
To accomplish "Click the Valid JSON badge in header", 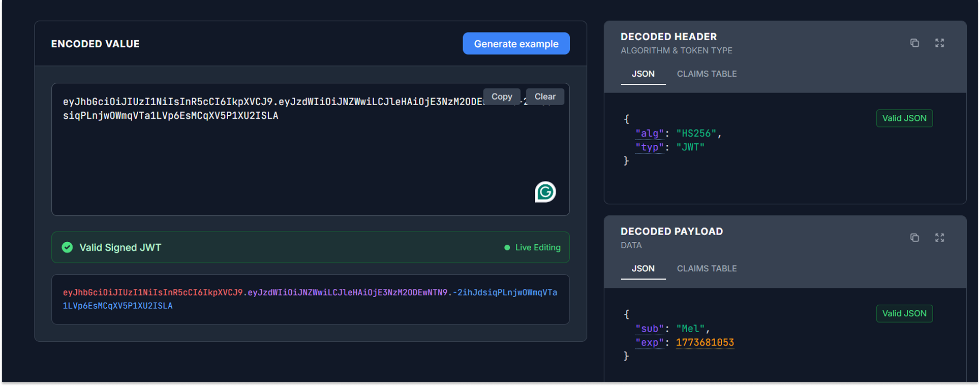I will pos(904,118).
